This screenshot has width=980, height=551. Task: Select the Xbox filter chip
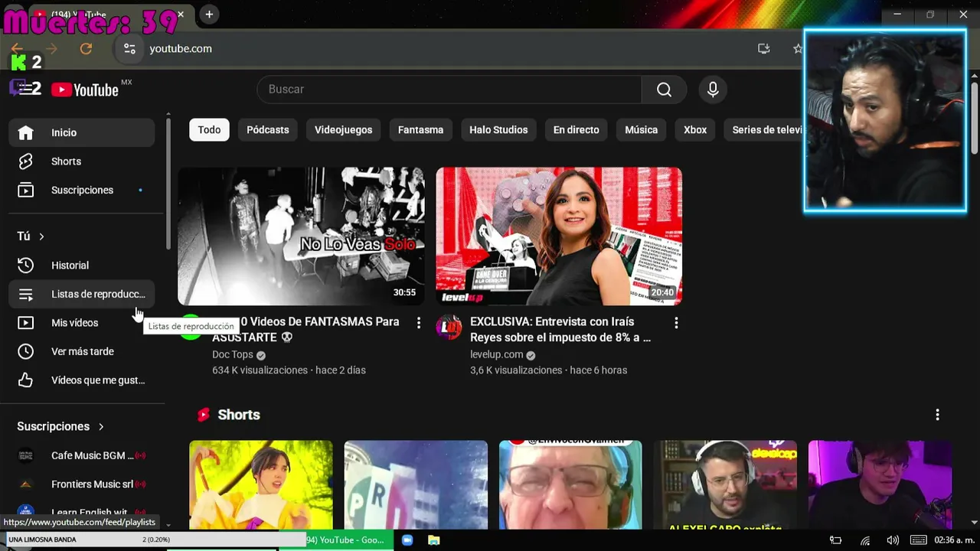(695, 130)
